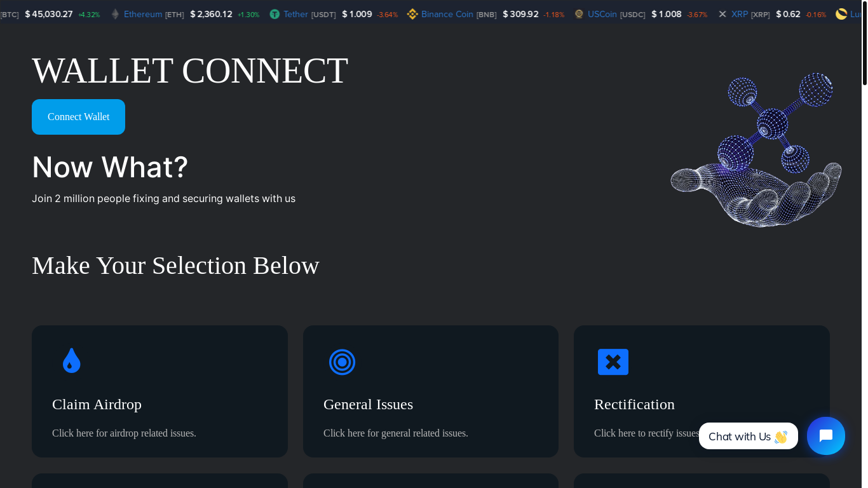Open the round chat bubble icon
The width and height of the screenshot is (868, 488).
click(825, 436)
